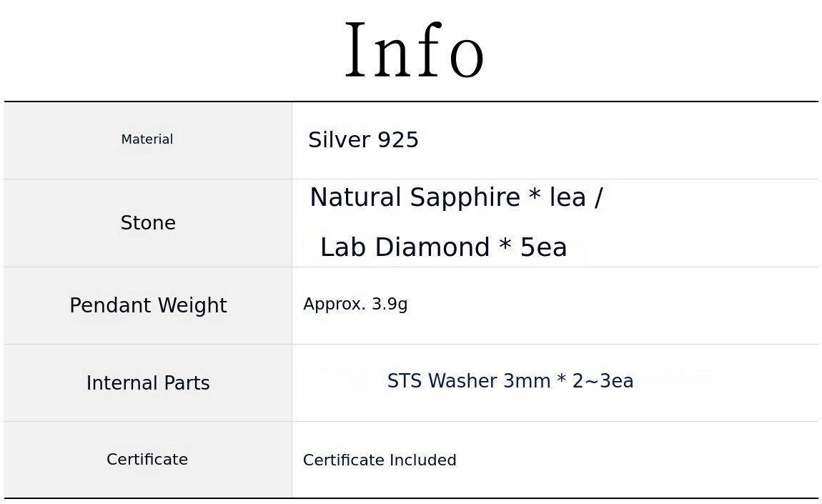The image size is (822, 504).
Task: Select the Pendant Weight label
Action: click(x=148, y=306)
